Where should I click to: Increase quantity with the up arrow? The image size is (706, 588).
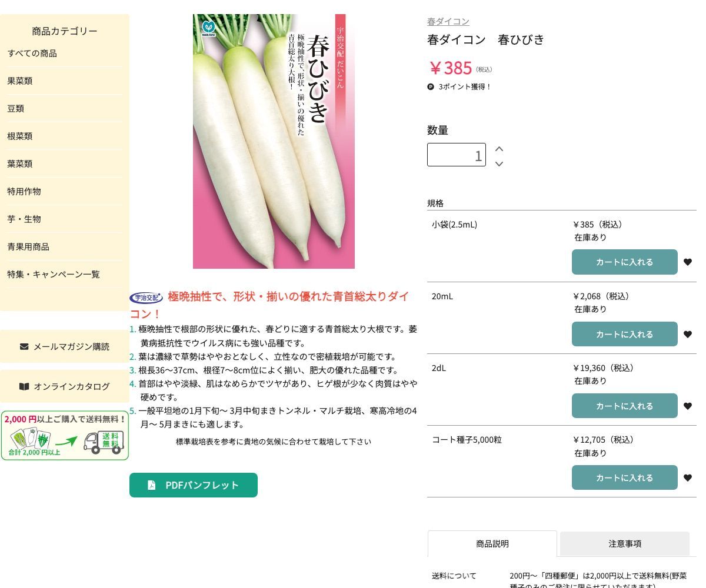(499, 149)
